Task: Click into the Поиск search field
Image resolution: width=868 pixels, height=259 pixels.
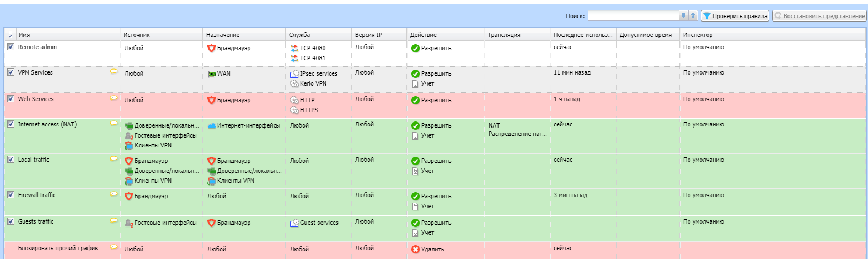Action: (x=633, y=16)
